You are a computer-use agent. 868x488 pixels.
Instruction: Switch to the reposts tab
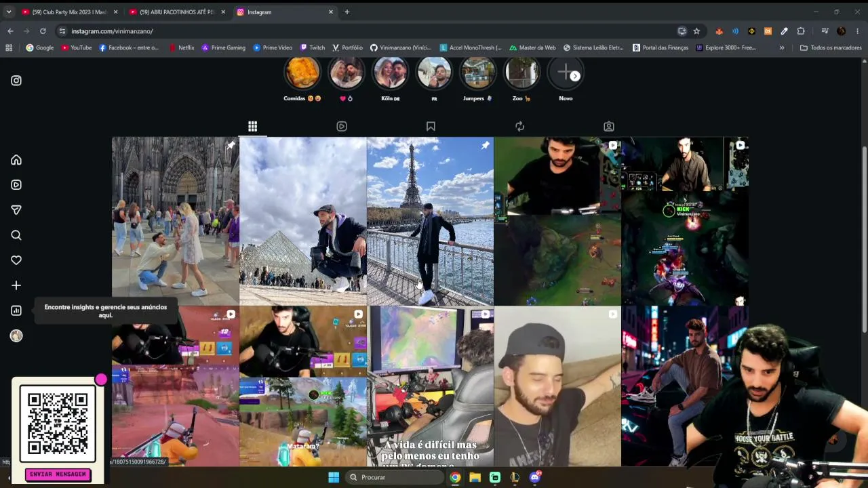(519, 126)
